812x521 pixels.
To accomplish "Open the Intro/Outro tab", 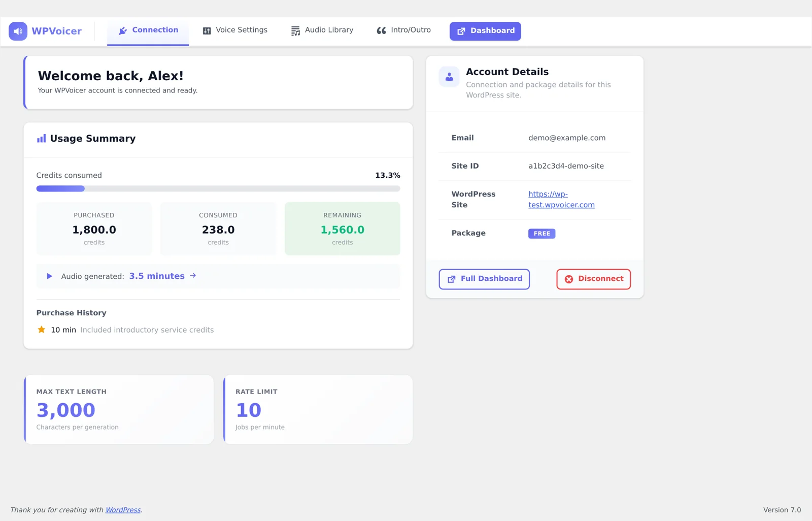I will coord(403,30).
